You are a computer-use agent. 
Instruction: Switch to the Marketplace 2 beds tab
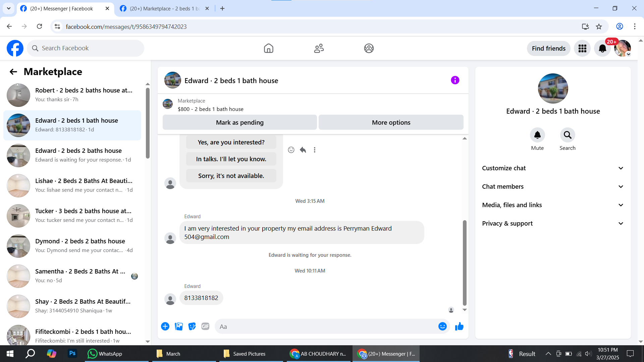[164, 9]
